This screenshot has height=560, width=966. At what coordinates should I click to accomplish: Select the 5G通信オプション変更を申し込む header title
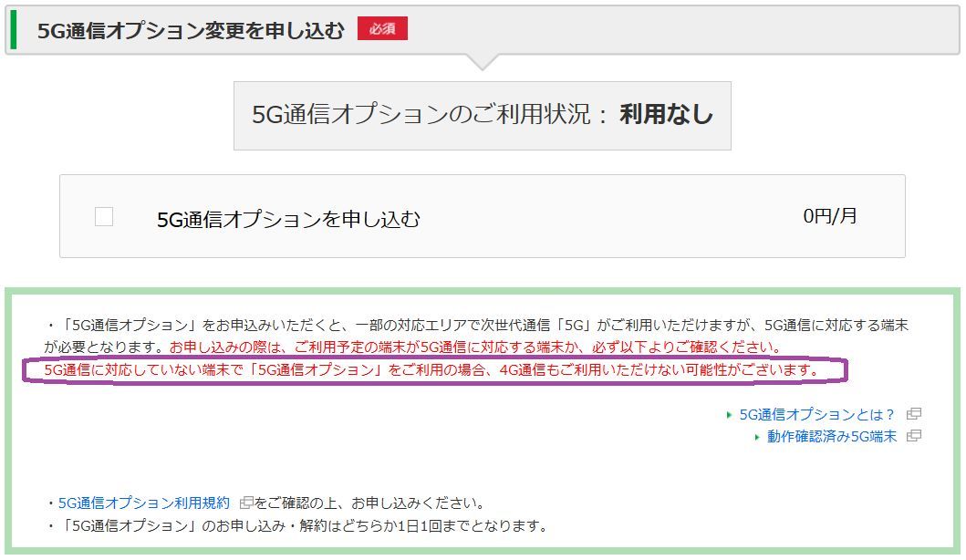point(191,30)
